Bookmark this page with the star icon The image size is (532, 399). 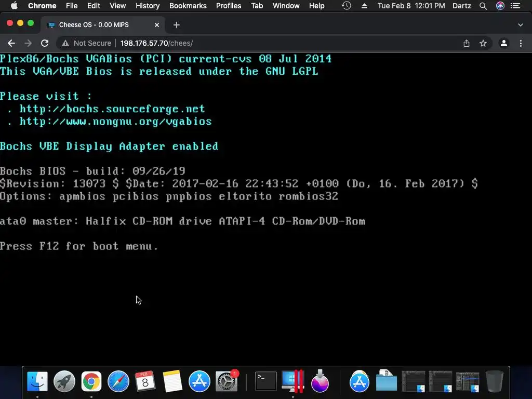point(483,43)
